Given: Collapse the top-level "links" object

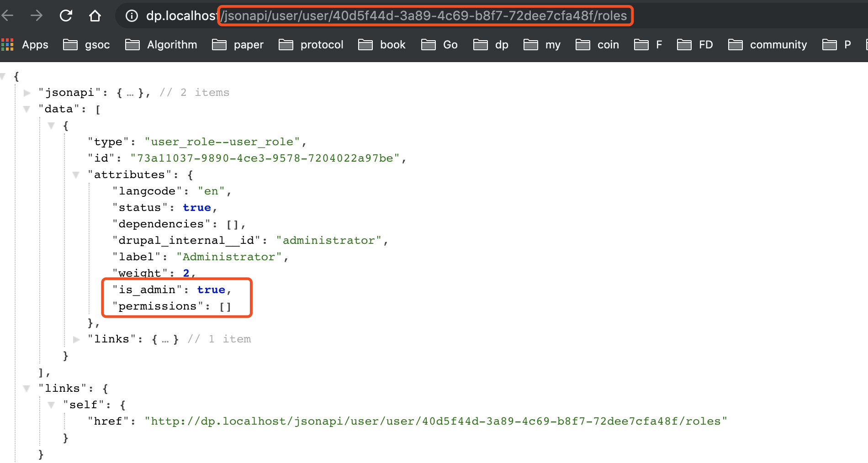Looking at the screenshot, I should (27, 389).
